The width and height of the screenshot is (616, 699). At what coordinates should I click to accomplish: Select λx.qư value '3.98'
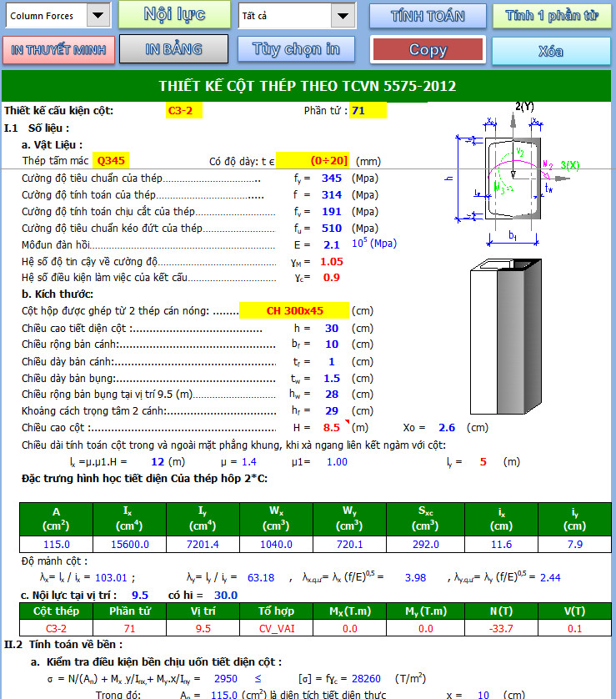tap(415, 578)
